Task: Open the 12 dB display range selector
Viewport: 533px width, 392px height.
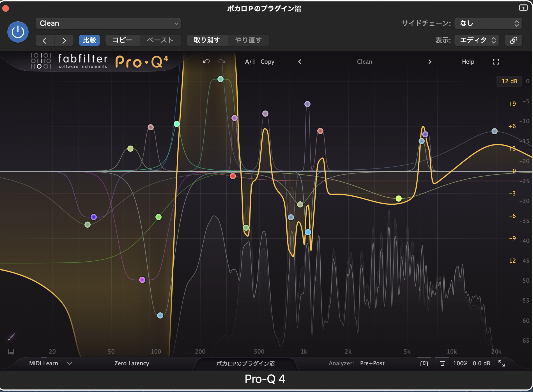Action: tap(509, 81)
